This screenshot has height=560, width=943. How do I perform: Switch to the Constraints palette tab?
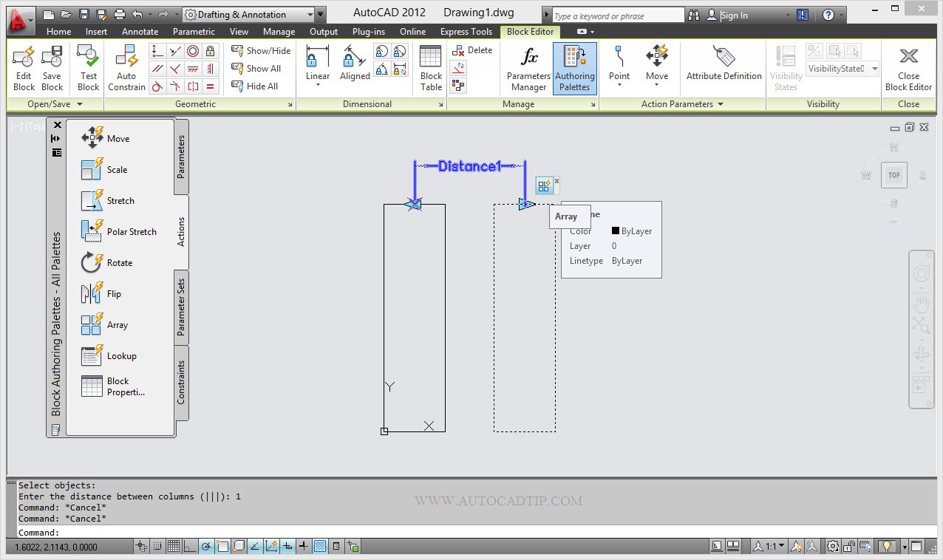pos(182,383)
